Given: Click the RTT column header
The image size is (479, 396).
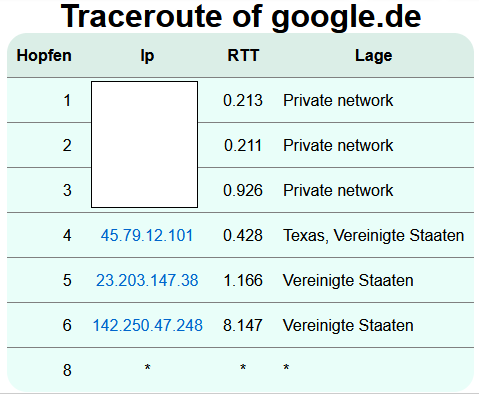Looking at the screenshot, I should [243, 55].
